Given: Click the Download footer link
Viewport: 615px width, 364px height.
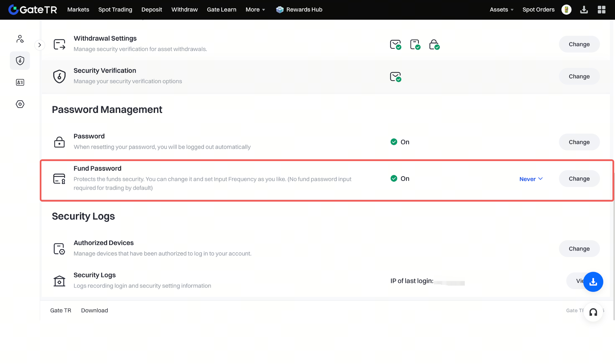Looking at the screenshot, I should tap(94, 311).
